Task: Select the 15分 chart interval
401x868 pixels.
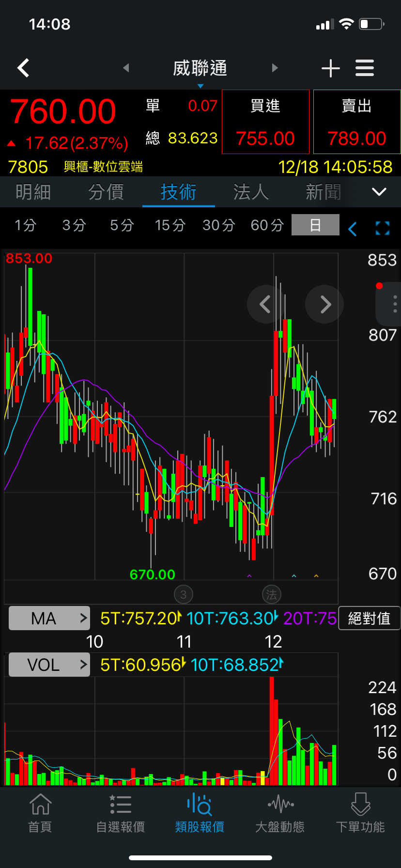Action: click(x=170, y=225)
